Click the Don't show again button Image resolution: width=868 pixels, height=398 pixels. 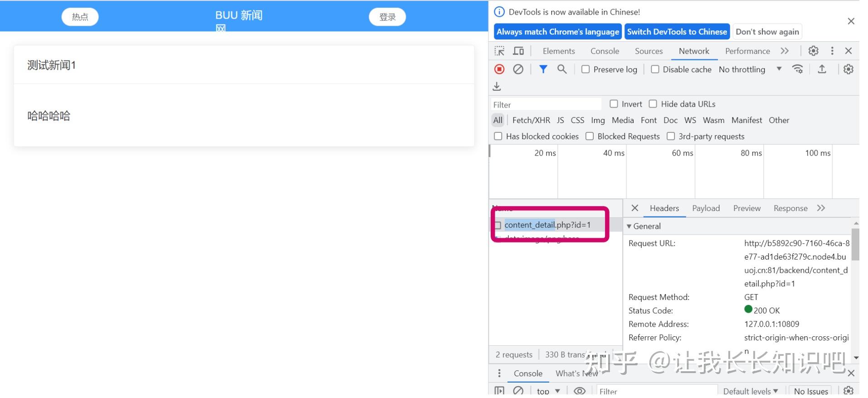coord(767,32)
